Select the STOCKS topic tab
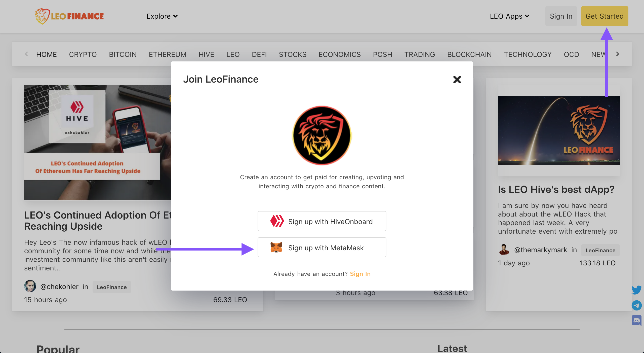 click(x=293, y=54)
